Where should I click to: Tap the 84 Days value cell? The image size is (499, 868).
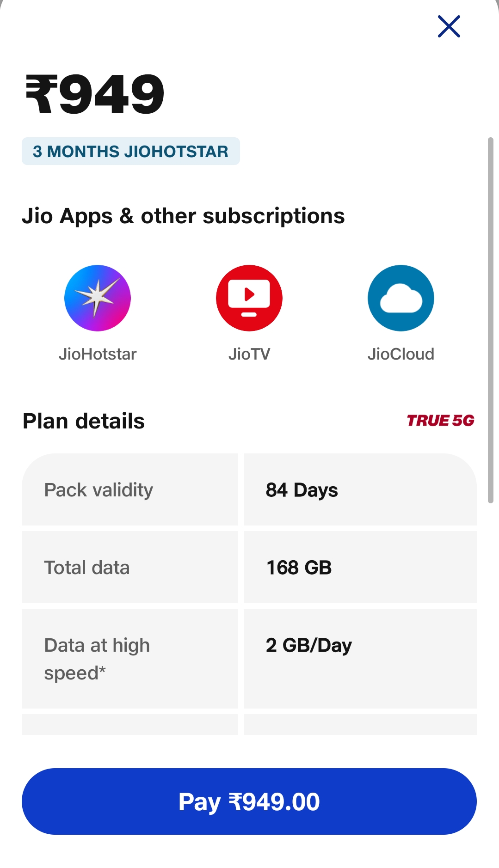[360, 490]
